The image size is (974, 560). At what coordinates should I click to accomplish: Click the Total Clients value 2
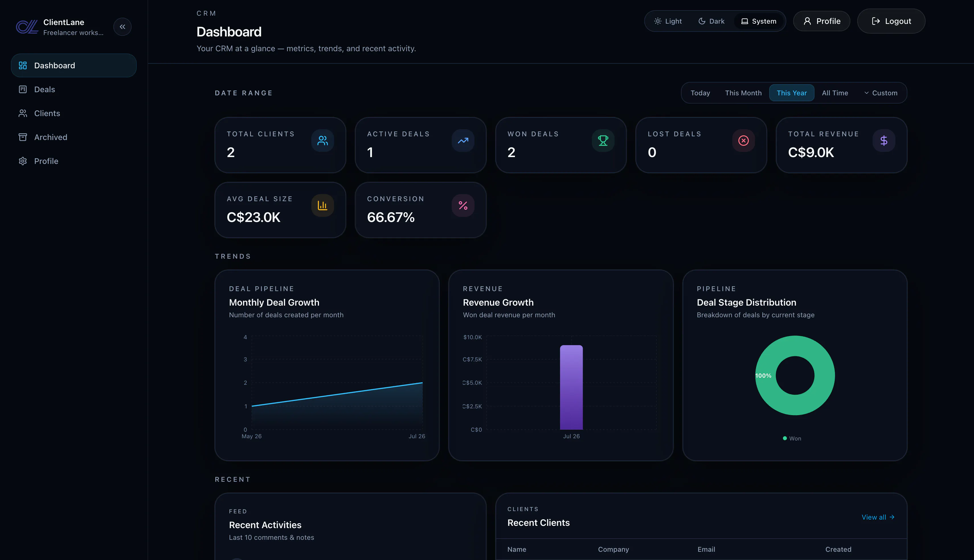(x=231, y=152)
